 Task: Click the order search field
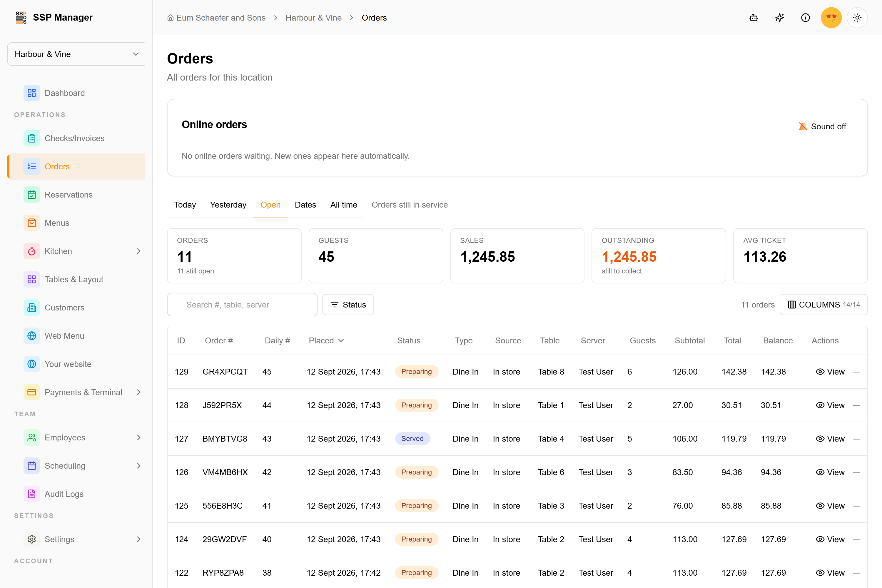[242, 305]
